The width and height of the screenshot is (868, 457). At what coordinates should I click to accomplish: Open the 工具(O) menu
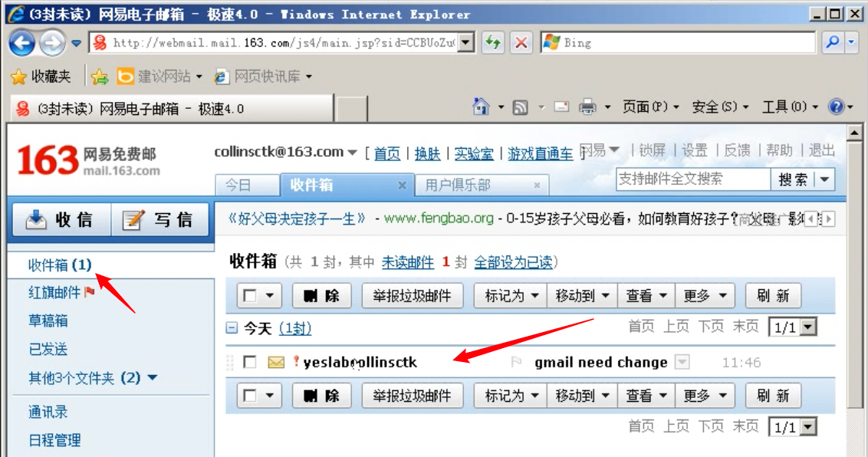(790, 107)
